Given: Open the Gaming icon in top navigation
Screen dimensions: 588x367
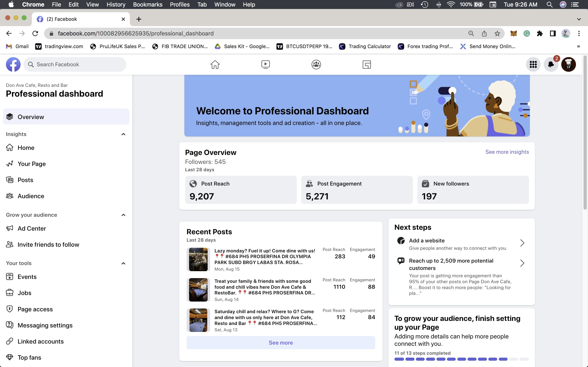Looking at the screenshot, I should coord(366,65).
